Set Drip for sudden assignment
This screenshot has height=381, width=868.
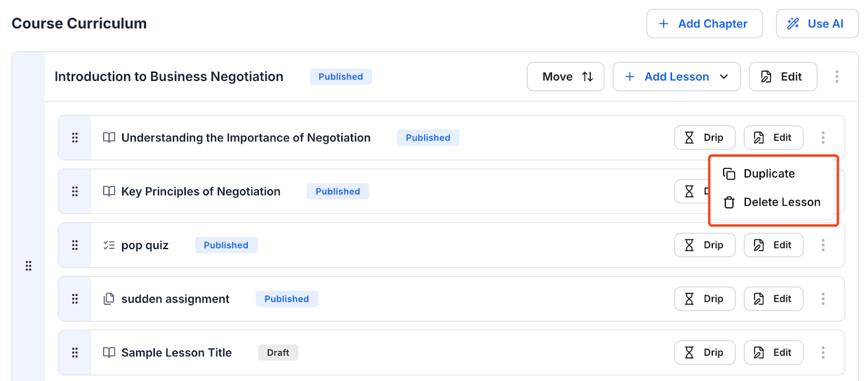pos(705,299)
